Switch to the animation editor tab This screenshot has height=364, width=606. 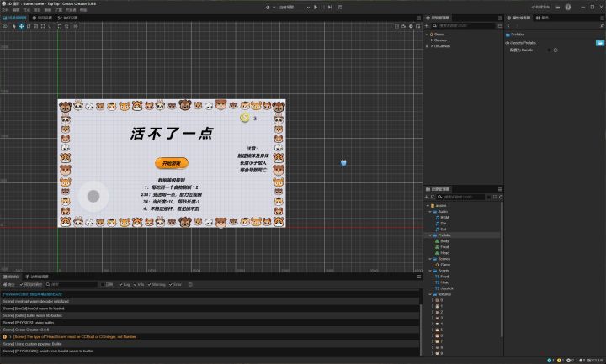coord(38,276)
